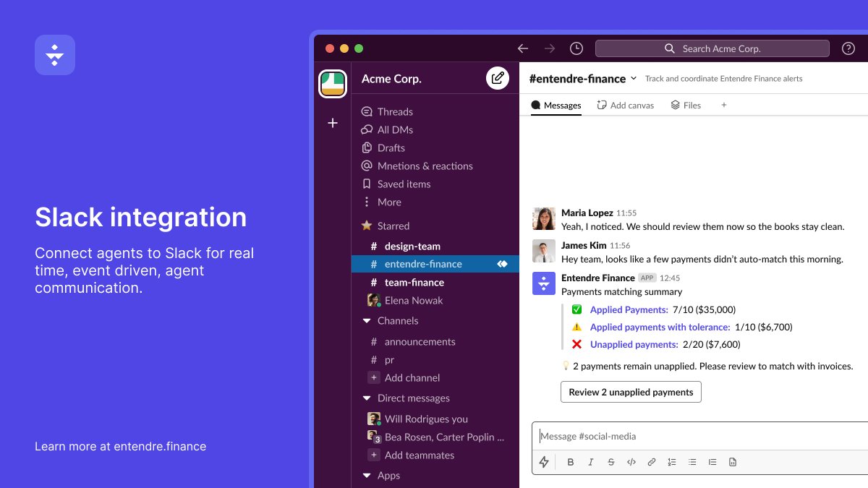Collapse the Apps section

click(x=367, y=476)
